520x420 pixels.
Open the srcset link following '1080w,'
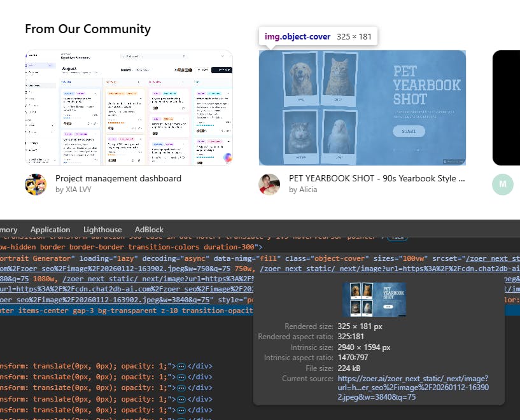pos(158,279)
